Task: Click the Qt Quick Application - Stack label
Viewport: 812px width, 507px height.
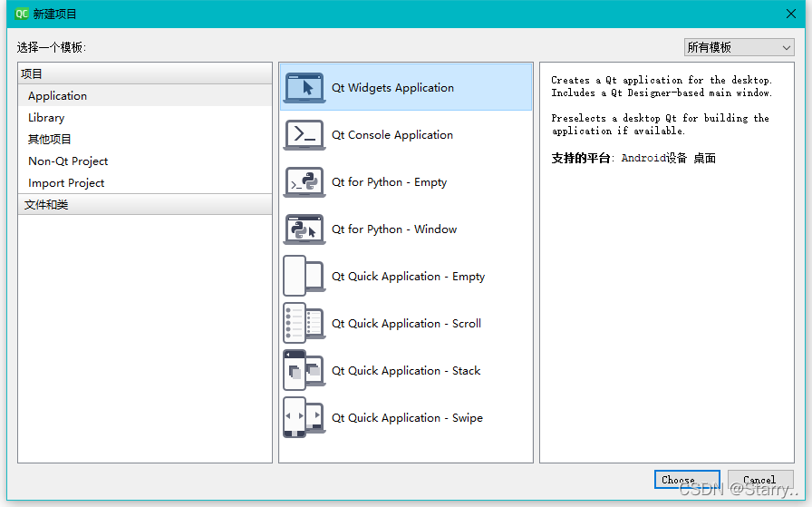Action: click(x=406, y=371)
